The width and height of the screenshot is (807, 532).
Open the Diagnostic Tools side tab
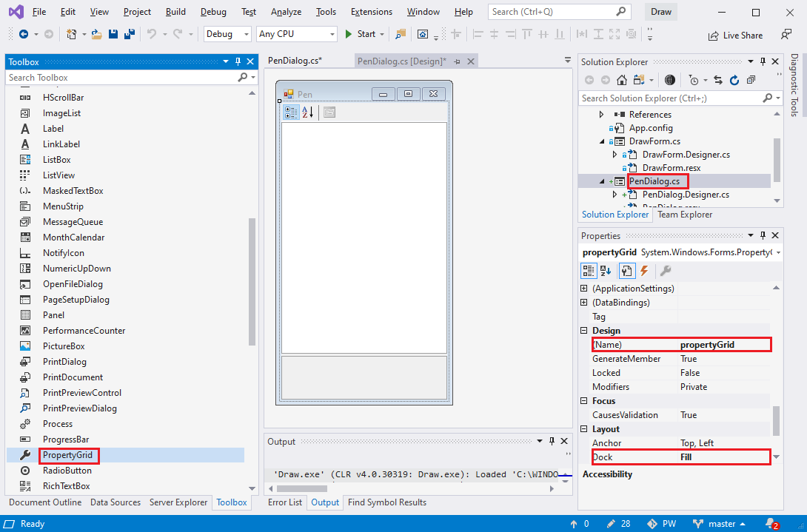[794, 85]
